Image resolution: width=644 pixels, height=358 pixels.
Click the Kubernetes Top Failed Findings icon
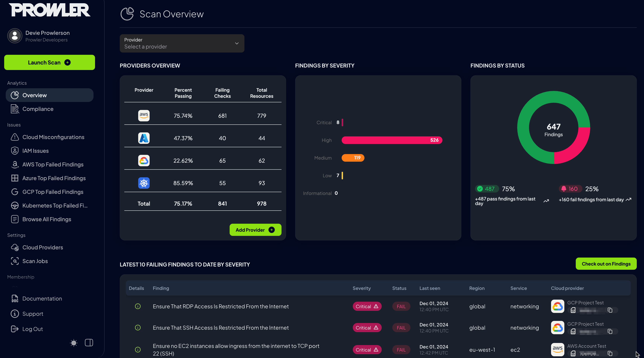(14, 205)
